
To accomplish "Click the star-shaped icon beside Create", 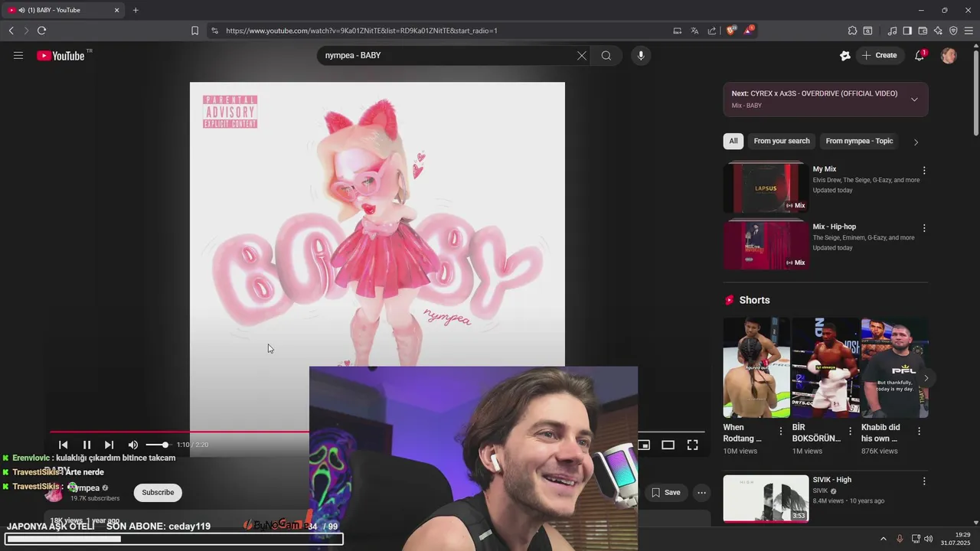I will tap(845, 55).
